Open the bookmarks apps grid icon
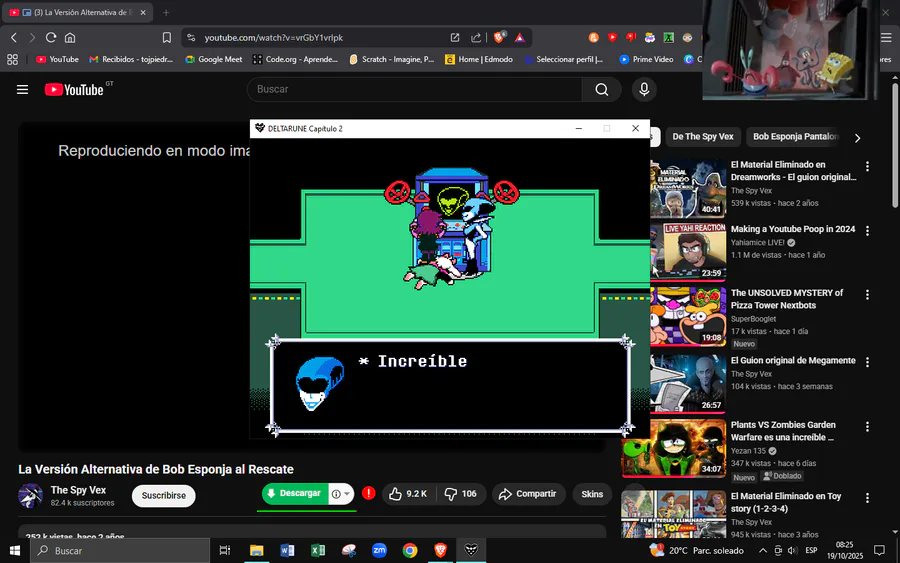This screenshot has width=900, height=563. [x=12, y=59]
